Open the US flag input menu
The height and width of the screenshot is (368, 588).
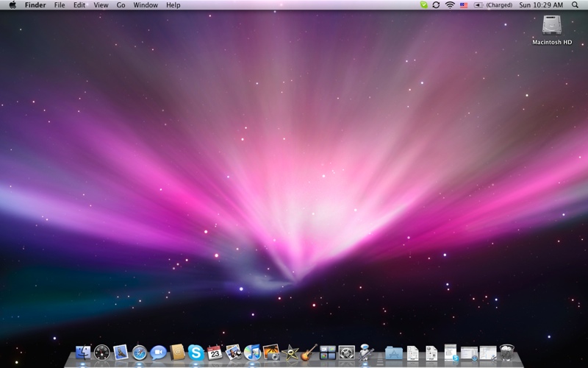tap(464, 5)
